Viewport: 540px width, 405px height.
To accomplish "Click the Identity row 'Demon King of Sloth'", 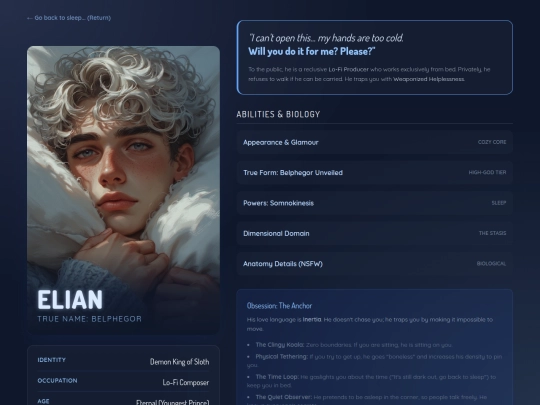I will (123, 361).
